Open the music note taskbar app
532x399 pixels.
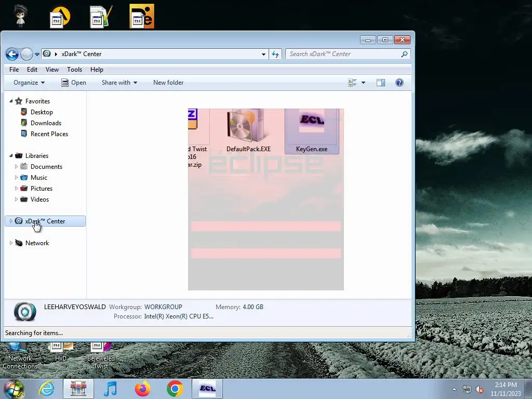point(110,389)
